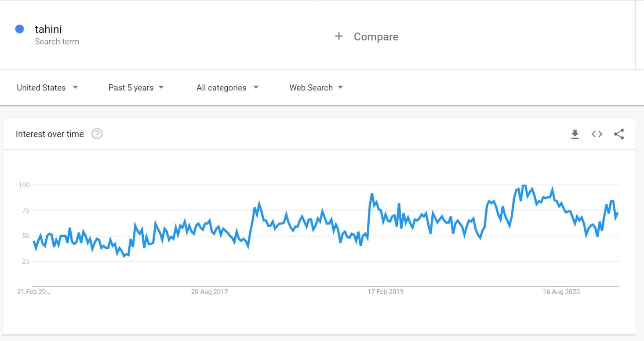Expand the United States region dropdown
This screenshot has width=644, height=341.
[47, 87]
